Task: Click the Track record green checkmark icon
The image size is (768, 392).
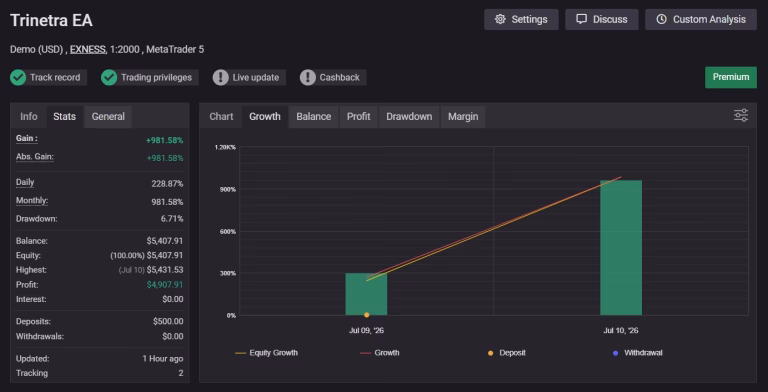Action: [18, 77]
